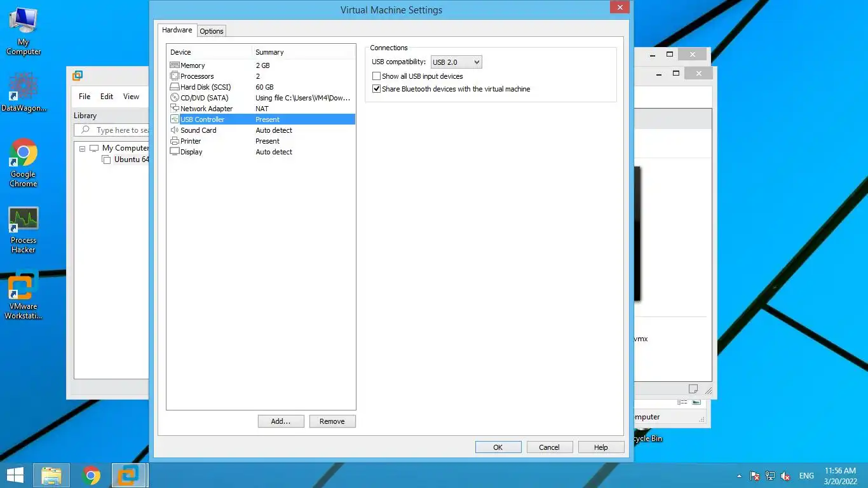Uncheck Share Bluetooth devices with the virtual machine
The height and width of the screenshot is (488, 868).
pos(377,89)
